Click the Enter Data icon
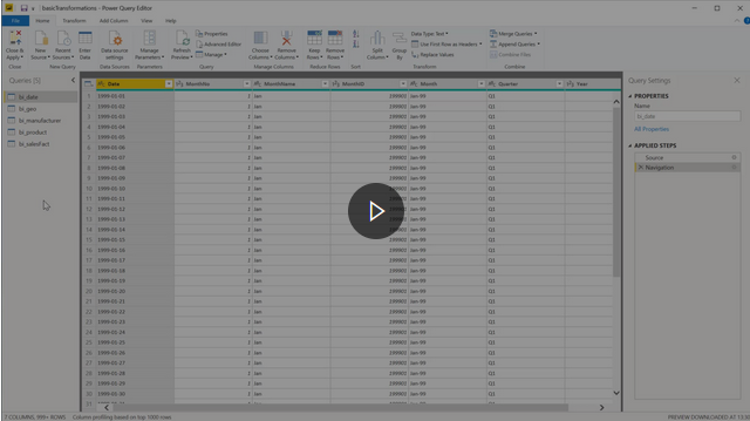 (x=85, y=39)
